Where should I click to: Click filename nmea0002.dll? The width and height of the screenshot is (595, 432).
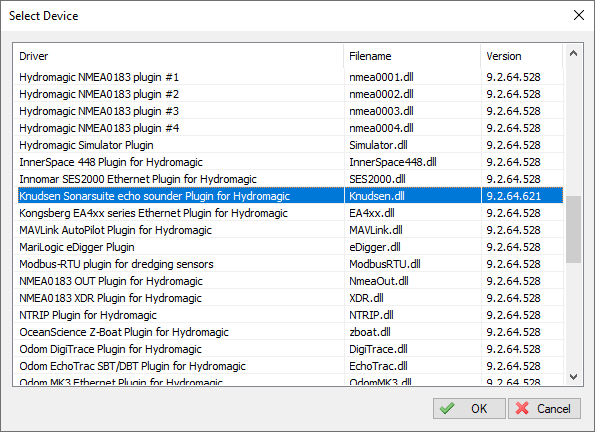click(381, 94)
